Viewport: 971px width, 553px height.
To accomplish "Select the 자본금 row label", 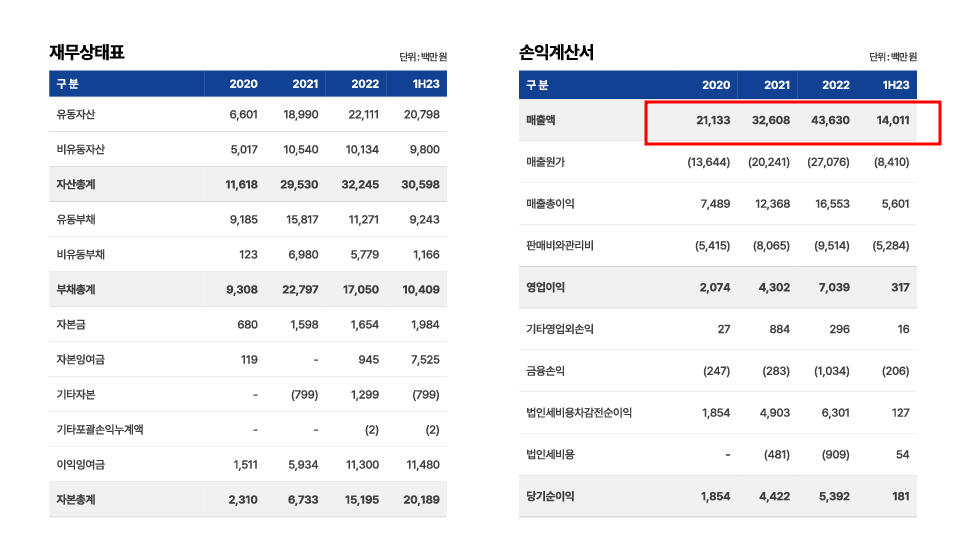I will 71,324.
